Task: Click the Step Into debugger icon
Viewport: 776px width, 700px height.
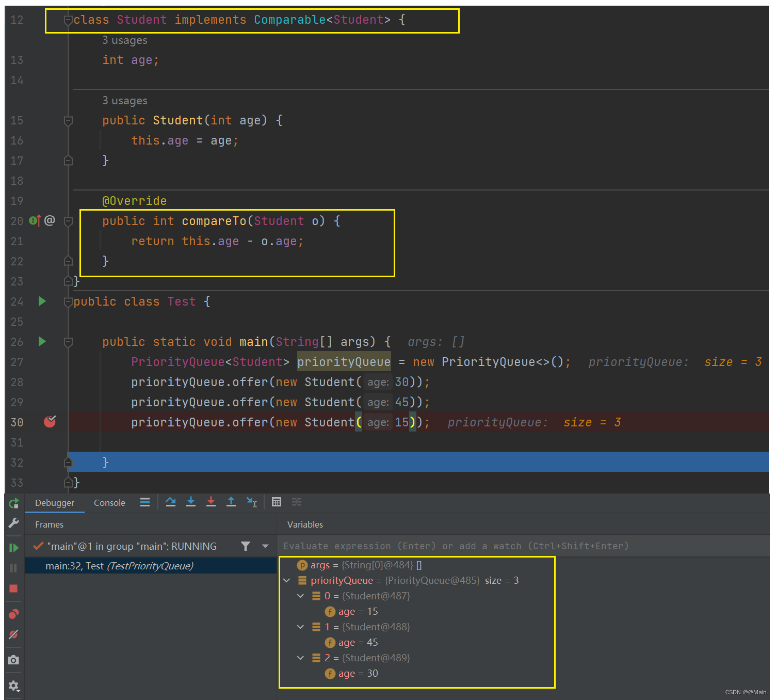Action: [x=191, y=502]
